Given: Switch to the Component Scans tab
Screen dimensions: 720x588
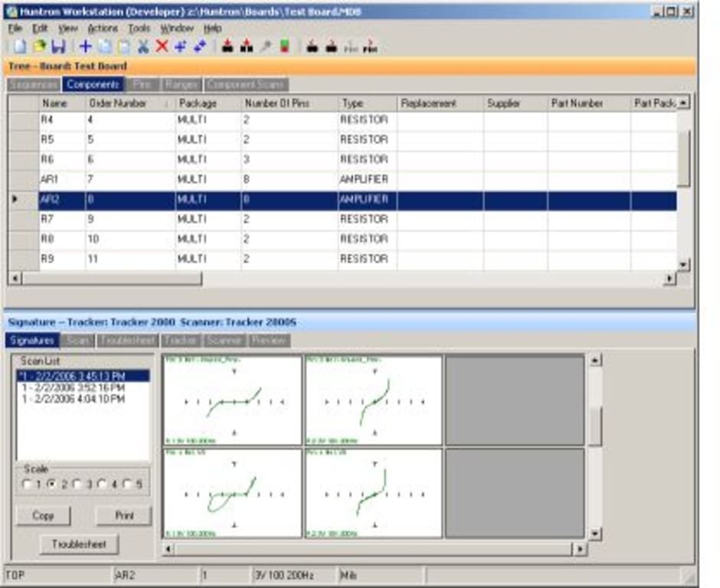Looking at the screenshot, I should (246, 84).
